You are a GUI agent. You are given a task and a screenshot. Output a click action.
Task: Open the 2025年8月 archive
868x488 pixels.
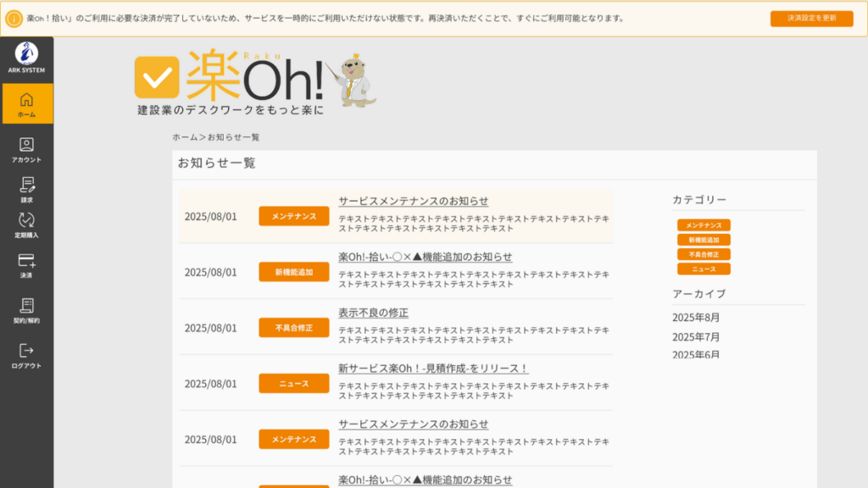tap(696, 318)
